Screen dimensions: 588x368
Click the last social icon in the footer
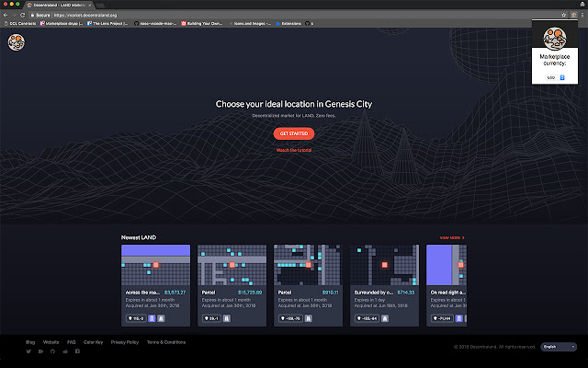tap(77, 351)
